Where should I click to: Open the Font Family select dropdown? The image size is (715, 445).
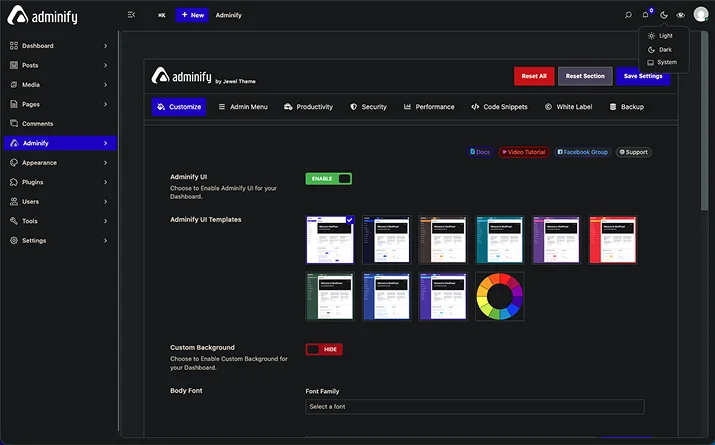[x=475, y=407]
